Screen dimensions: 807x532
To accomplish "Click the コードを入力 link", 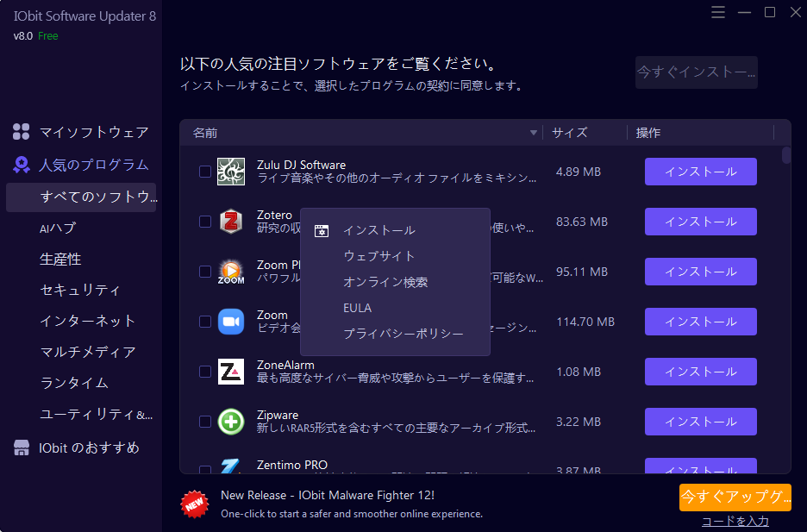I will (x=735, y=522).
